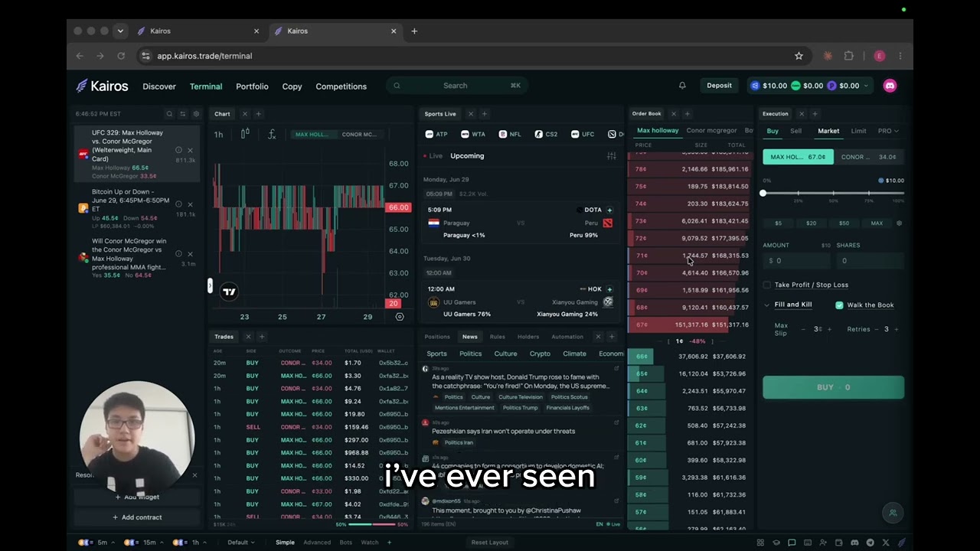Click Add contract button

click(137, 517)
